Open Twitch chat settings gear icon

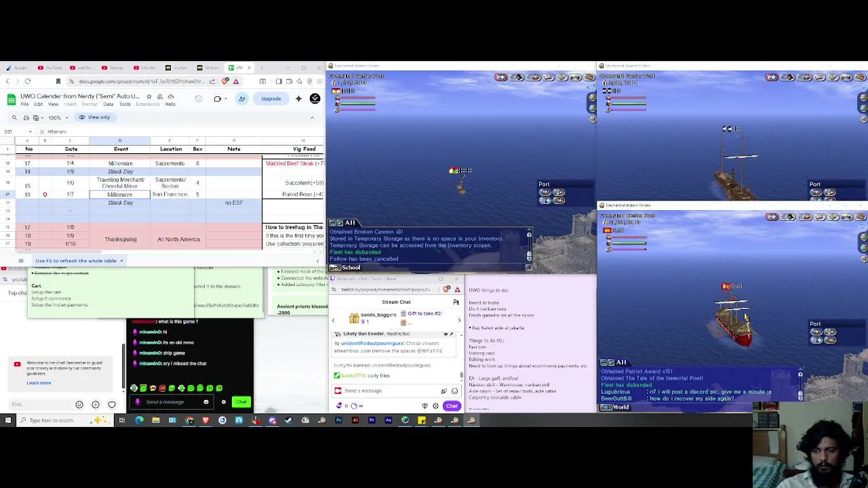click(435, 406)
